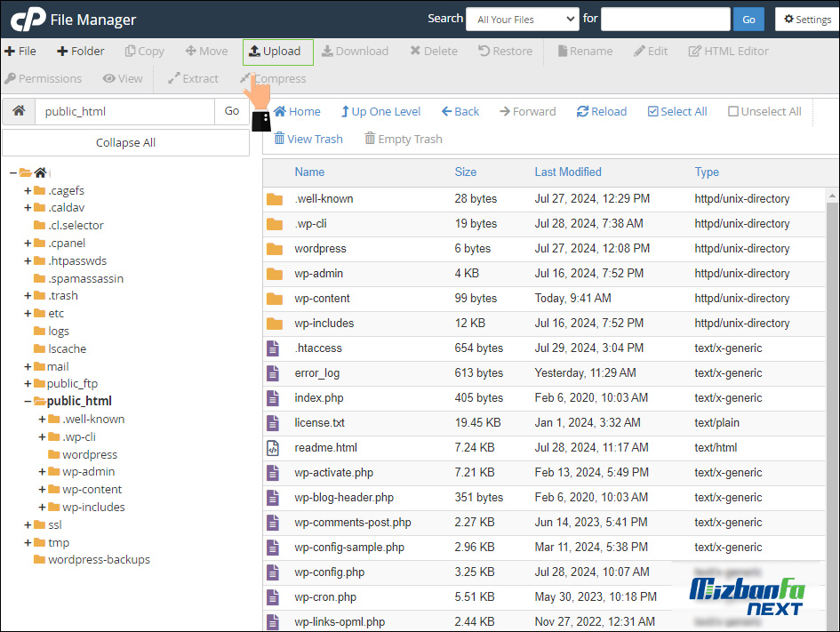Open the All Your Files search dropdown

523,20
